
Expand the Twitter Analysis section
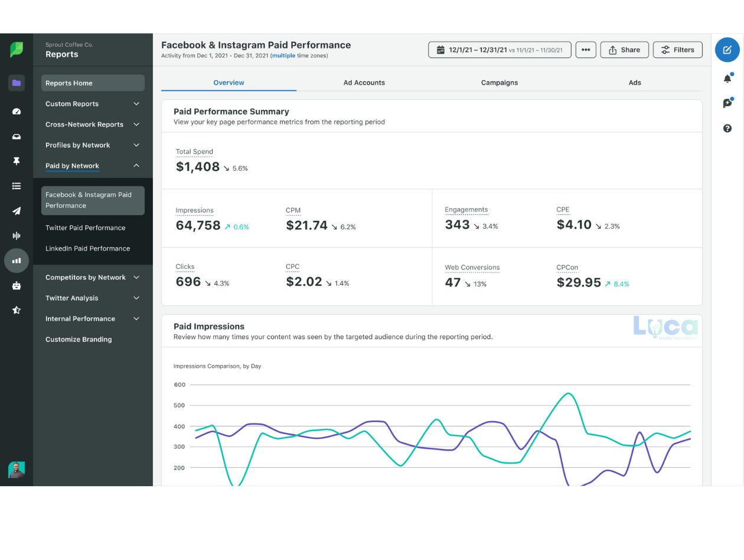[93, 298]
